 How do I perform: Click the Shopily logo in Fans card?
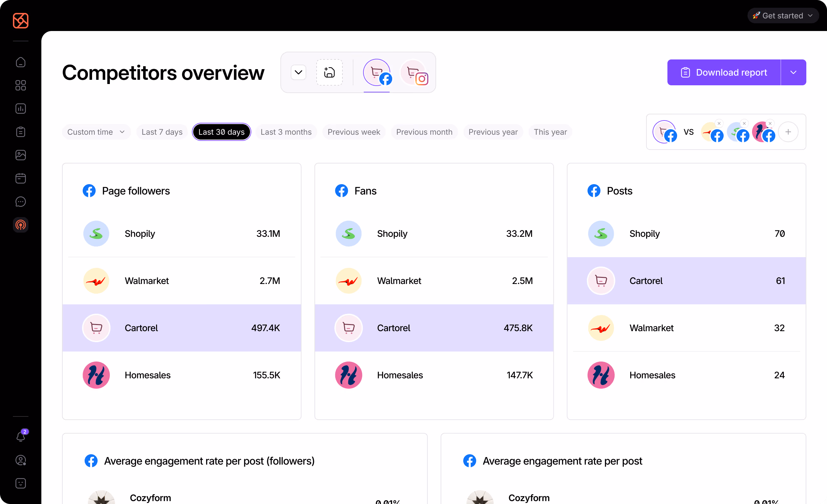click(348, 234)
